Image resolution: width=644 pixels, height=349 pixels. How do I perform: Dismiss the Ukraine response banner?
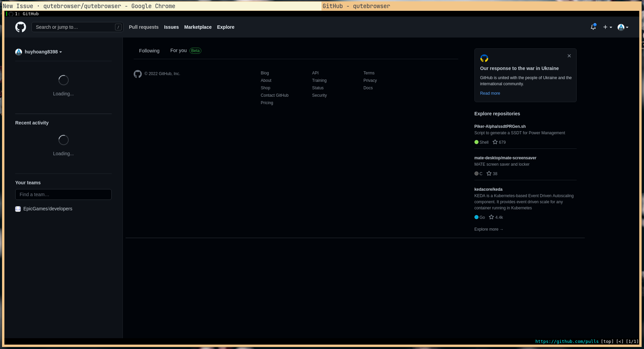point(569,56)
